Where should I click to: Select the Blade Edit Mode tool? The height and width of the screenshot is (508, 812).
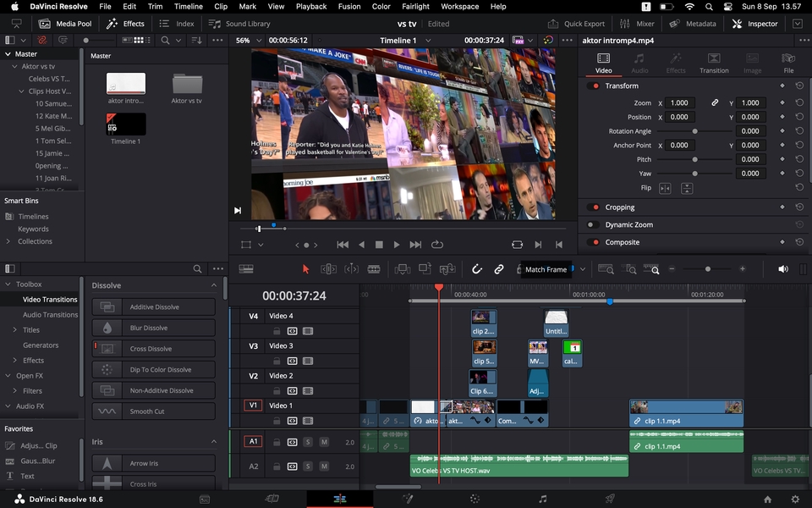374,268
